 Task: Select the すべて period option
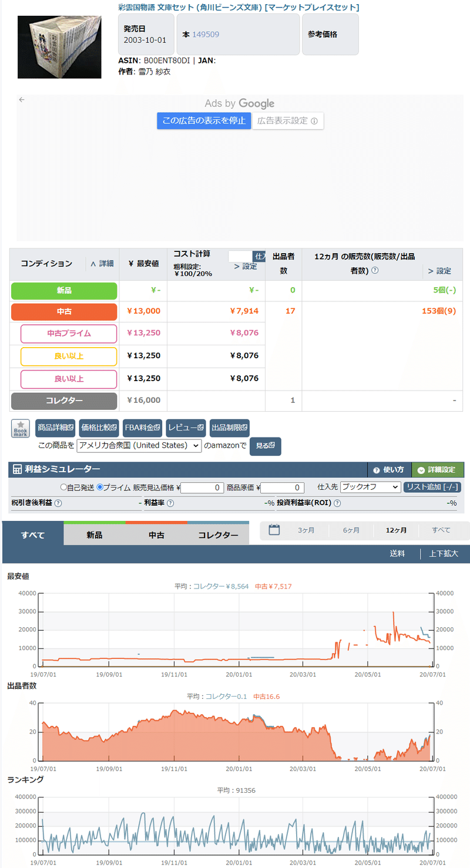tap(441, 530)
